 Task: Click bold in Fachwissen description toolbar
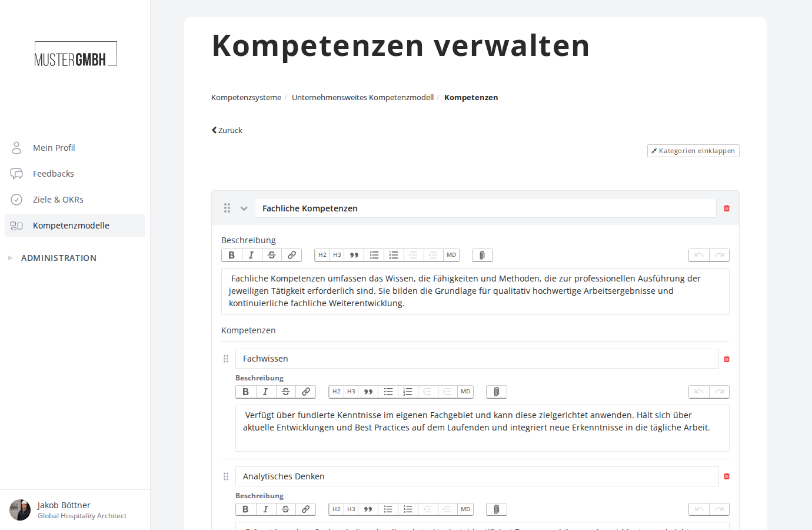click(246, 392)
